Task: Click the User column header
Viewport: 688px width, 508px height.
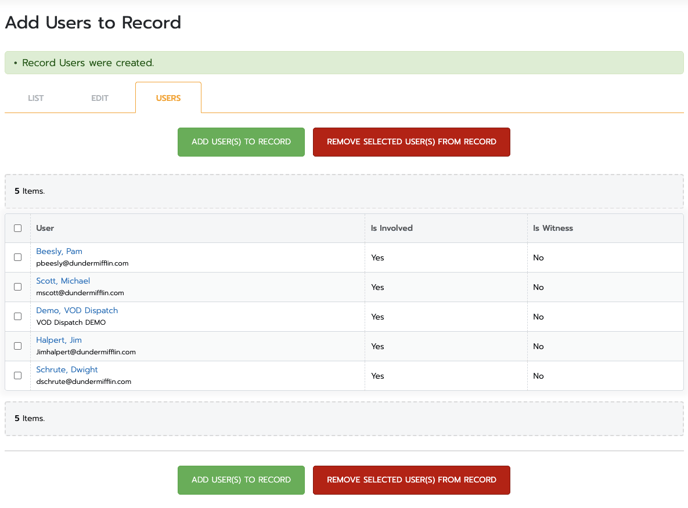Action: click(45, 228)
